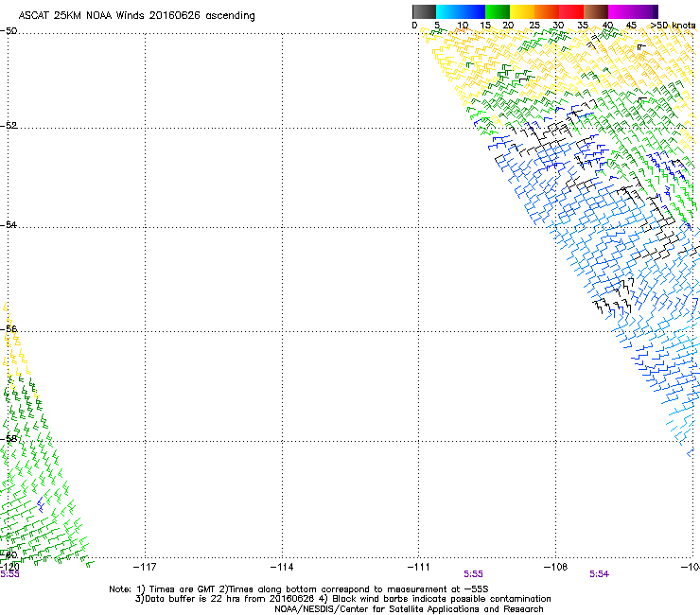Click the "-54" latitude axis label
This screenshot has width=700, height=615.
(9, 224)
